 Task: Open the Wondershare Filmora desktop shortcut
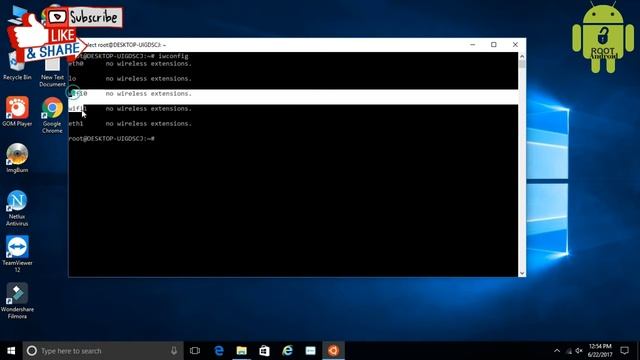(17, 301)
